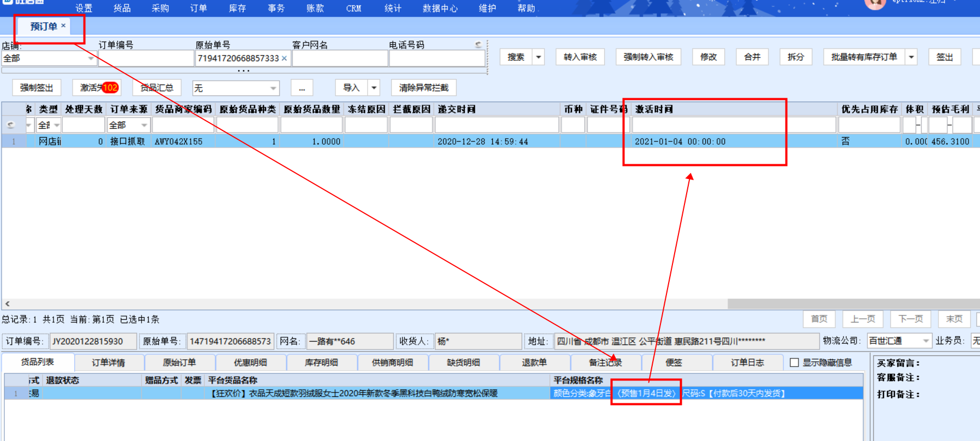Expand more search fields via three dots

point(244,71)
